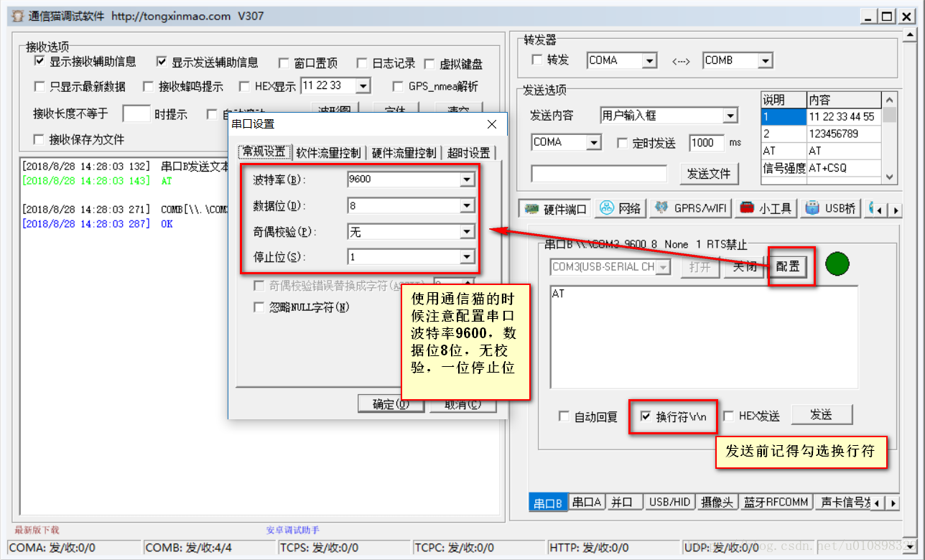
Task: Enable HEX显示 checkbox
Action: 244,87
